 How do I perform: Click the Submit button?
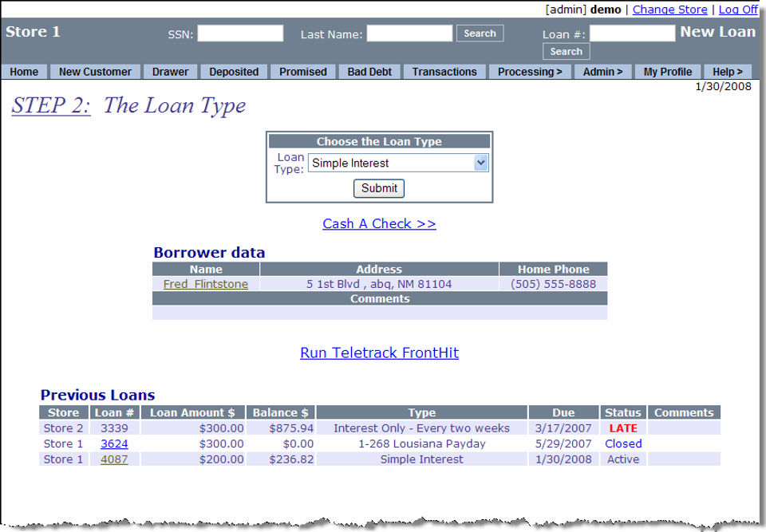378,188
